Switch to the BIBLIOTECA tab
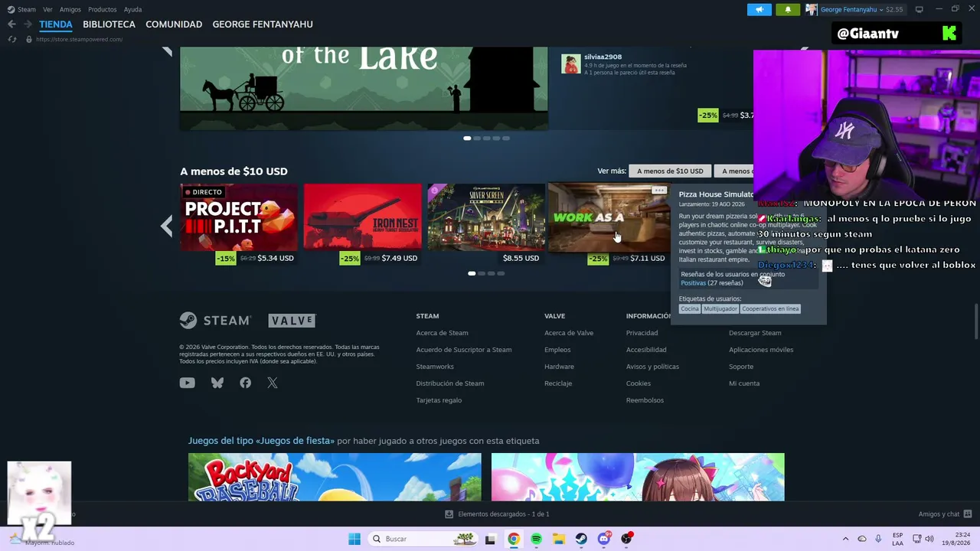The image size is (980, 551). tap(109, 24)
